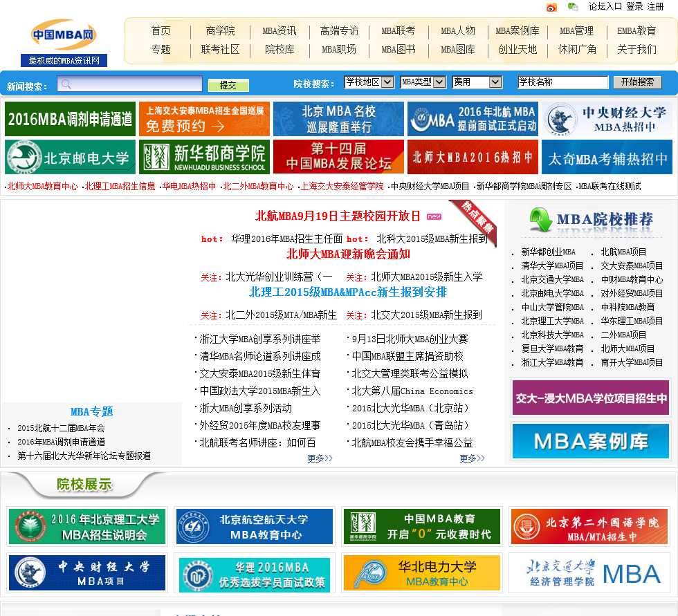This screenshot has height=616, width=678.
Task: Open 北京MBA名校巡展 banner
Action: [x=338, y=119]
